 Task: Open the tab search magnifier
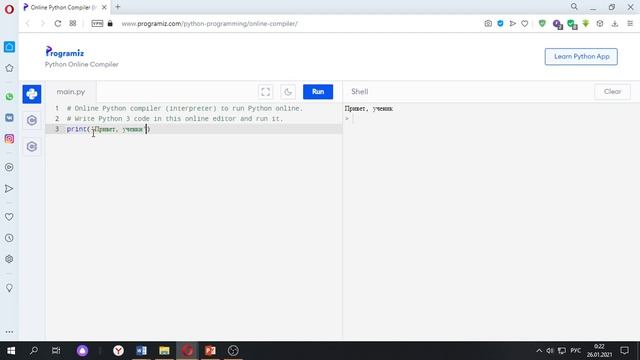[574, 7]
